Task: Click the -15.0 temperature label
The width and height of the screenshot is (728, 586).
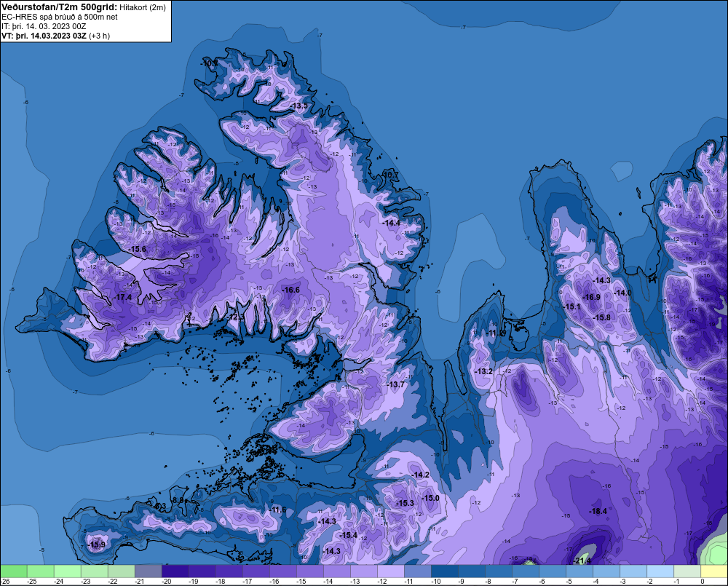Action: [x=430, y=498]
